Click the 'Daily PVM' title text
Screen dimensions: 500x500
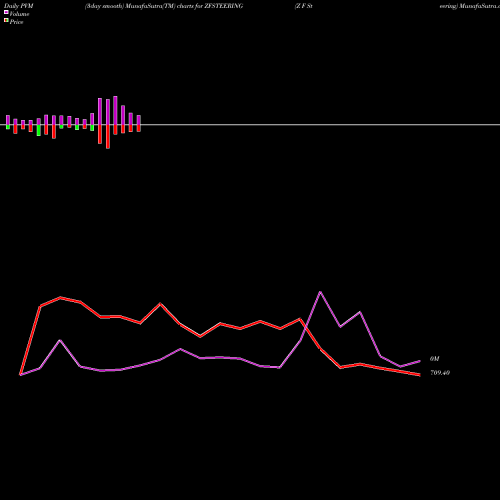(19, 6)
